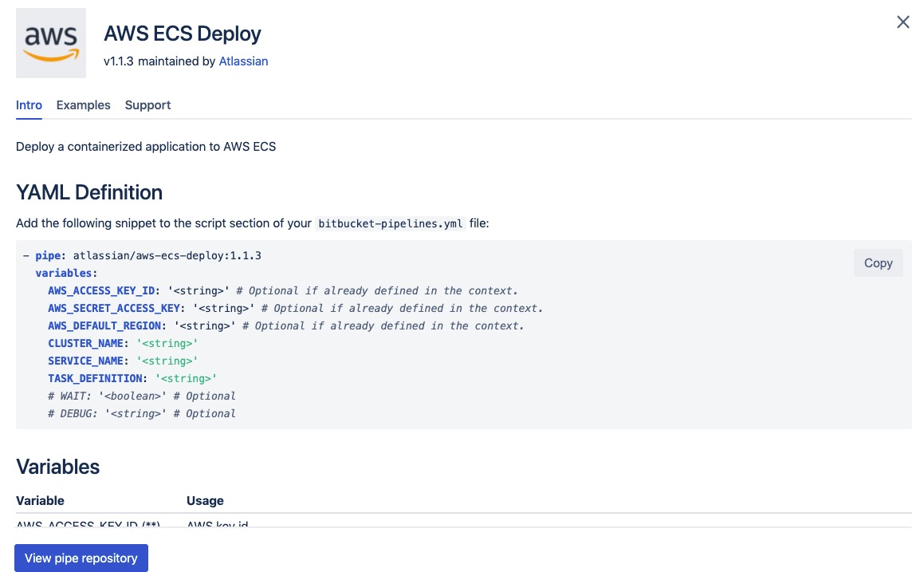Image resolution: width=924 pixels, height=572 pixels.
Task: Click the YAML Definition heading
Action: 89,192
